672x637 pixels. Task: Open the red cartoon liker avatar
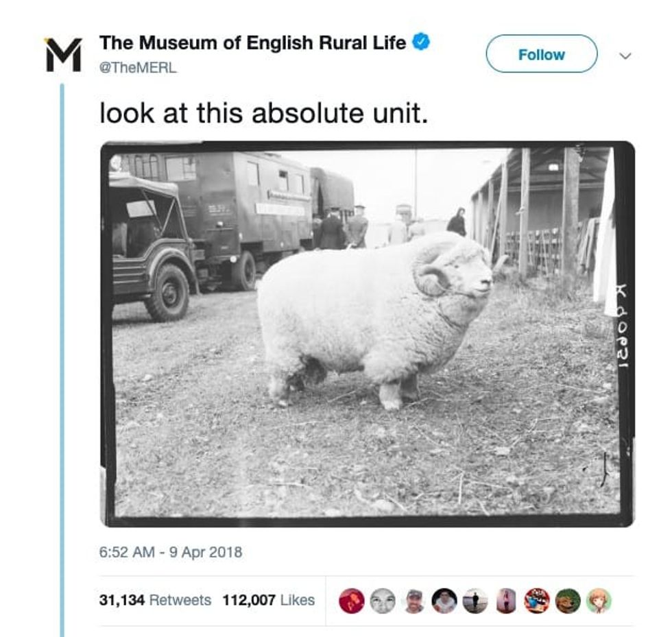tap(537, 601)
